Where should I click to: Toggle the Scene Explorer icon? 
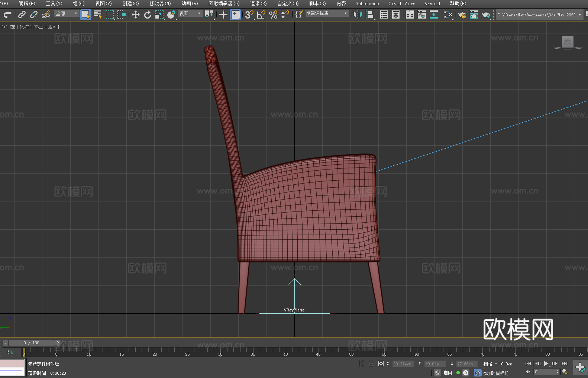[384, 14]
